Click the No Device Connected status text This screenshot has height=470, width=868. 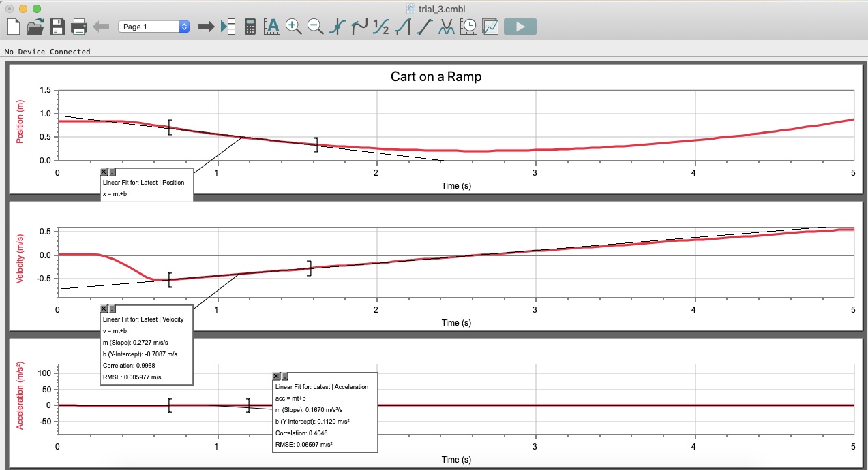(47, 51)
